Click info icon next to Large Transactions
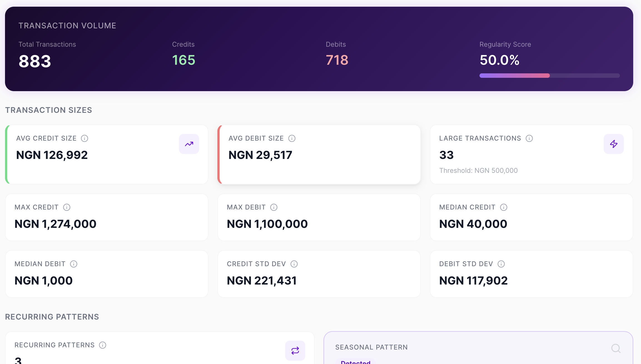The image size is (641, 364). pyautogui.click(x=529, y=138)
